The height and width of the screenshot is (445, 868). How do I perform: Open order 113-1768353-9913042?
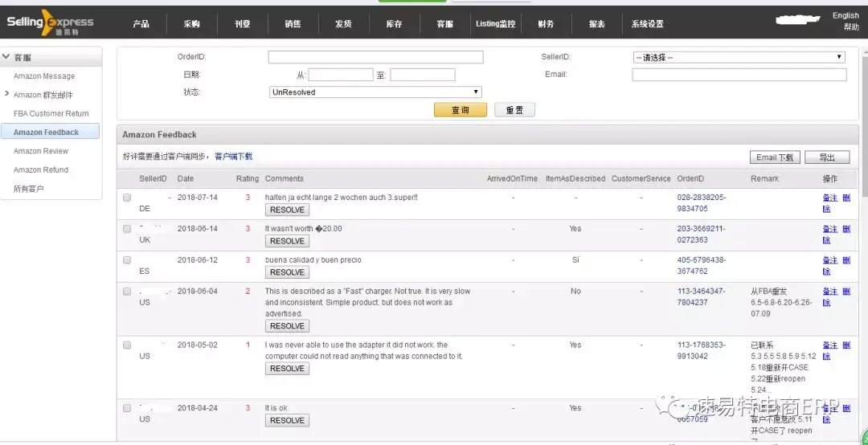(x=702, y=350)
